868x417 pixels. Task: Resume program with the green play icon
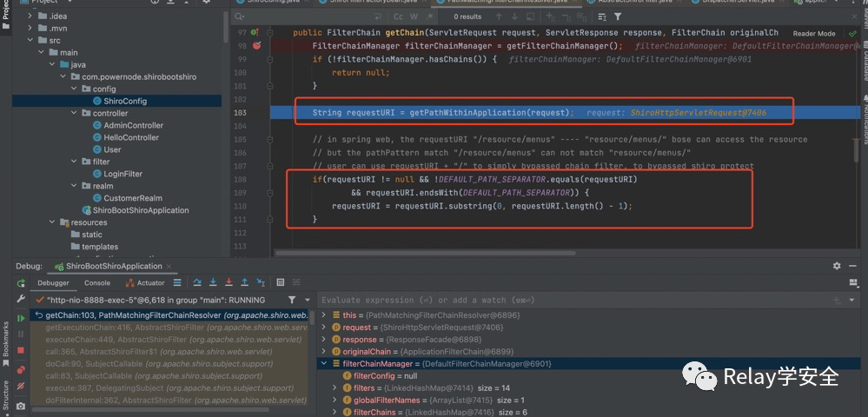21,319
